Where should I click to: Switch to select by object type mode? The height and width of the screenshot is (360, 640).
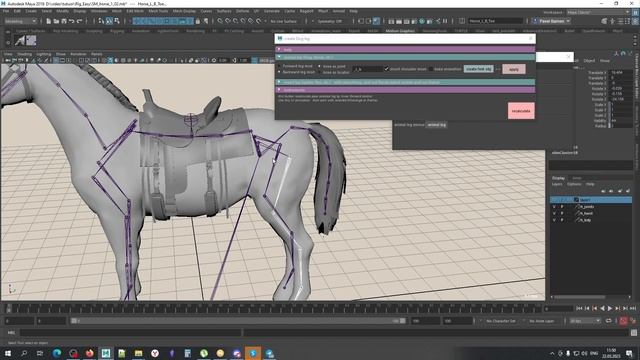(x=109, y=21)
